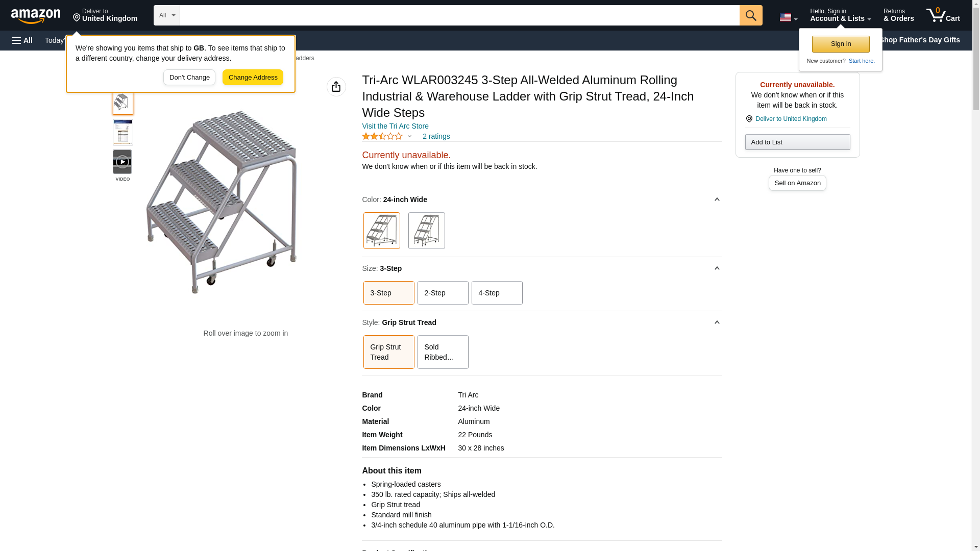Screen dimensions: 980x551
Task: Select the 2-Step size option
Action: point(443,293)
